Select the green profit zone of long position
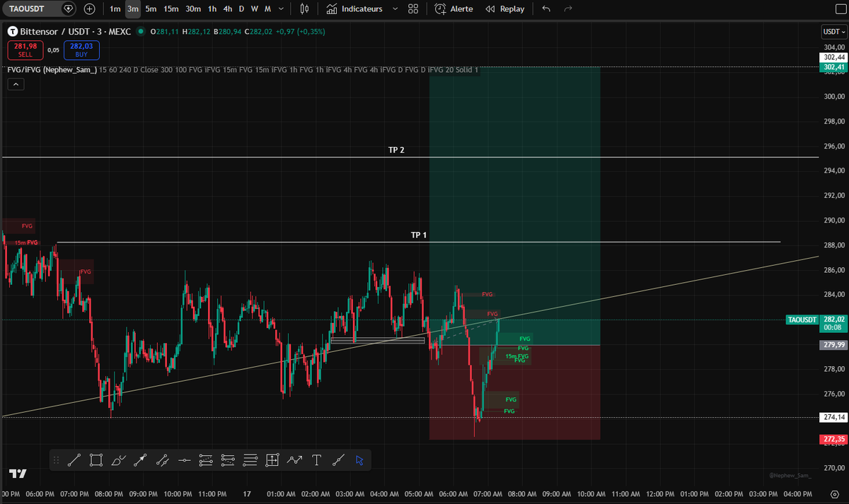 tap(514, 206)
